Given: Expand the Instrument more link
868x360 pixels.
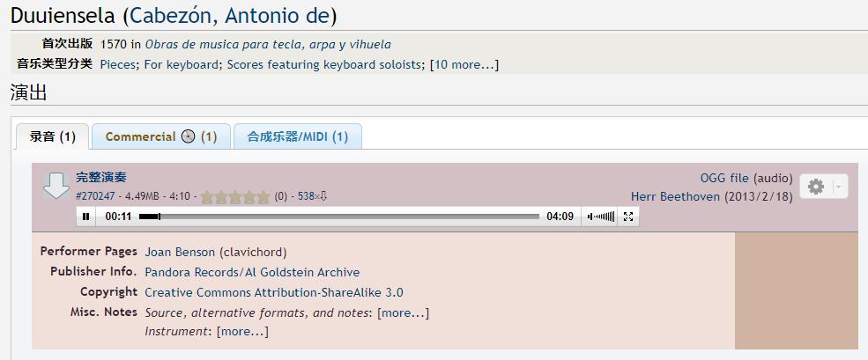Looking at the screenshot, I should [x=241, y=332].
